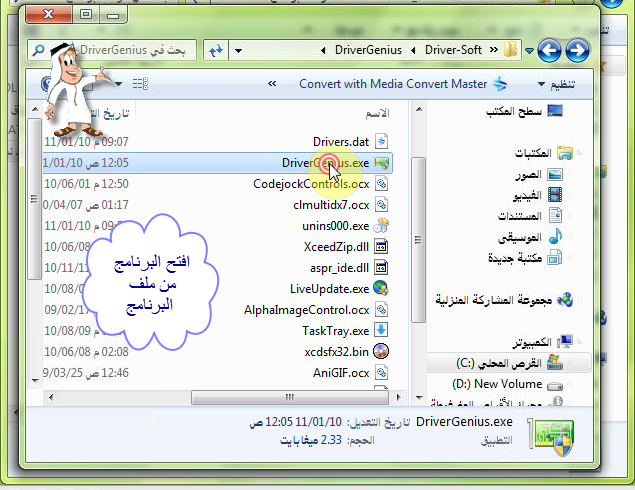Viewport: 635px width, 490px height.
Task: Click the Video (الفيديو) library icon
Action: pyautogui.click(x=555, y=195)
